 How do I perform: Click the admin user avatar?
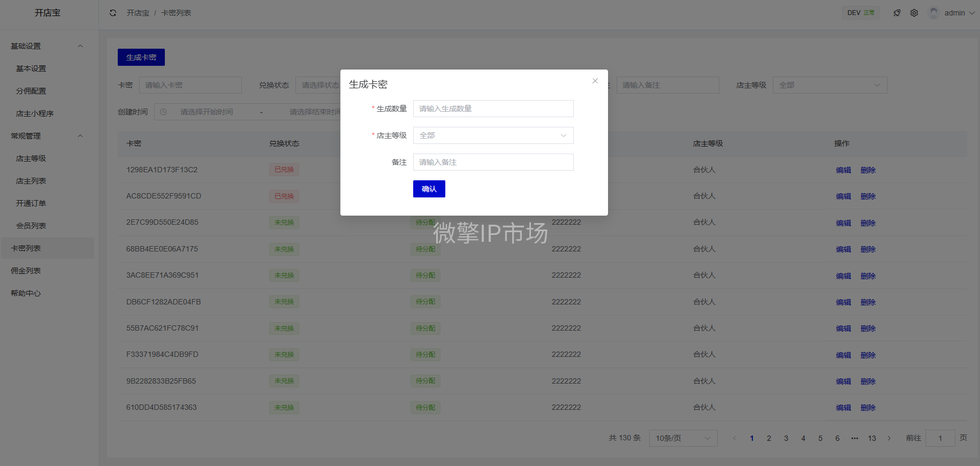click(x=934, y=13)
